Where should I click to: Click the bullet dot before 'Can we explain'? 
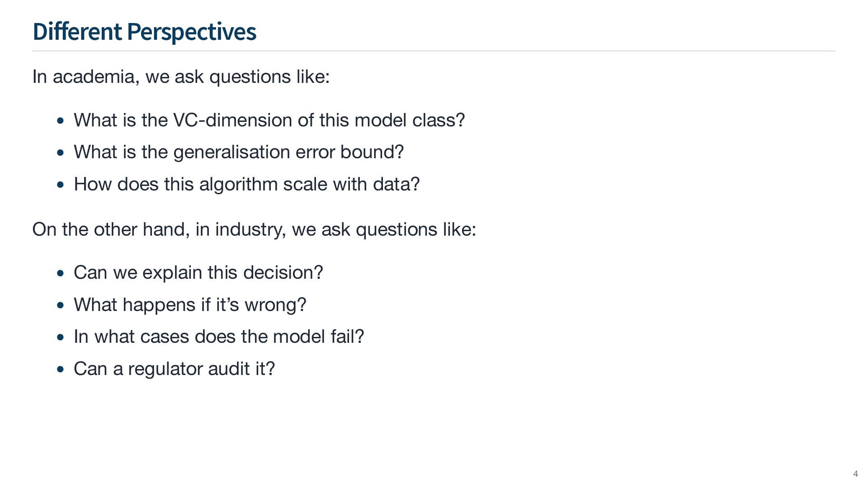tap(61, 274)
